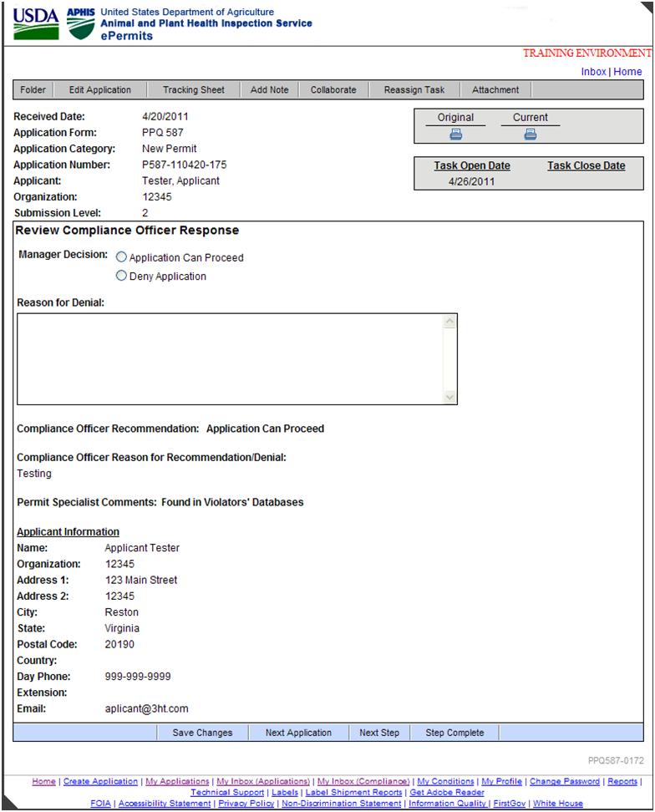
Task: Open Edit Application from the toolbar
Action: [100, 89]
